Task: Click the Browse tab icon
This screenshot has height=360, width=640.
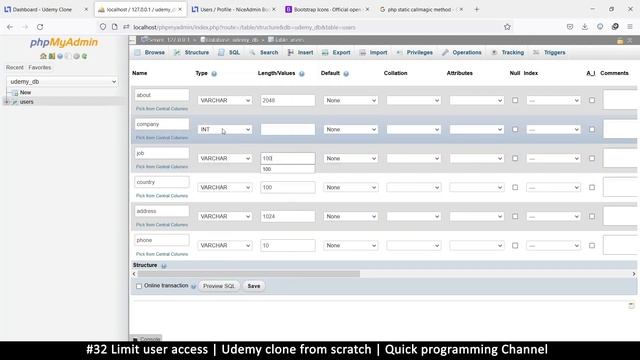Action: (x=138, y=53)
